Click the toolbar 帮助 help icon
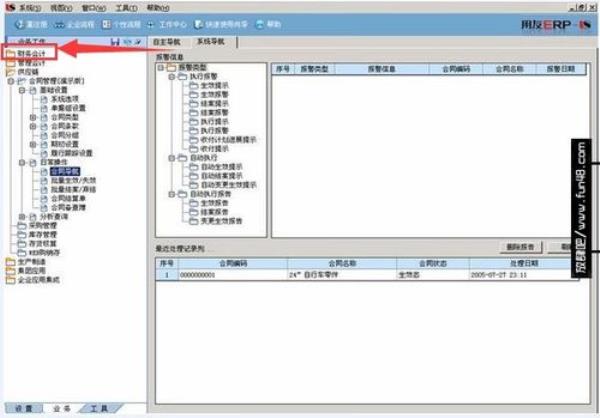600x418 pixels. pos(260,24)
